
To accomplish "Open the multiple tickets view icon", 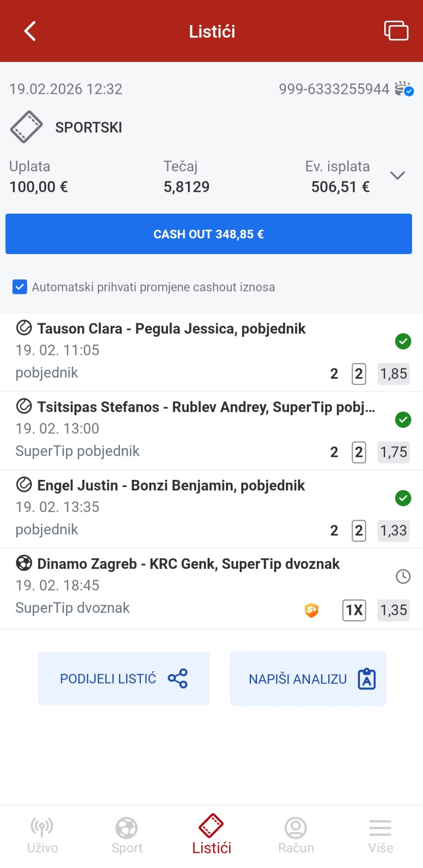I will click(x=396, y=31).
